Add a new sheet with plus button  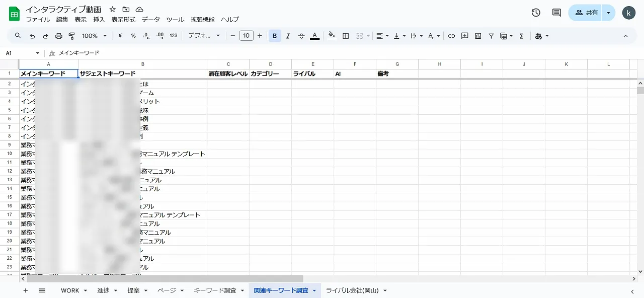click(26, 290)
